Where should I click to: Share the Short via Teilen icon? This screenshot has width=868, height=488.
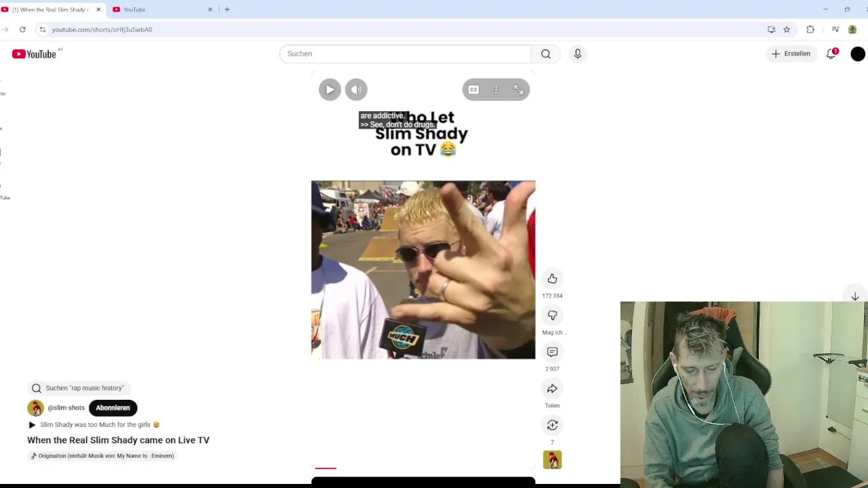(x=552, y=388)
